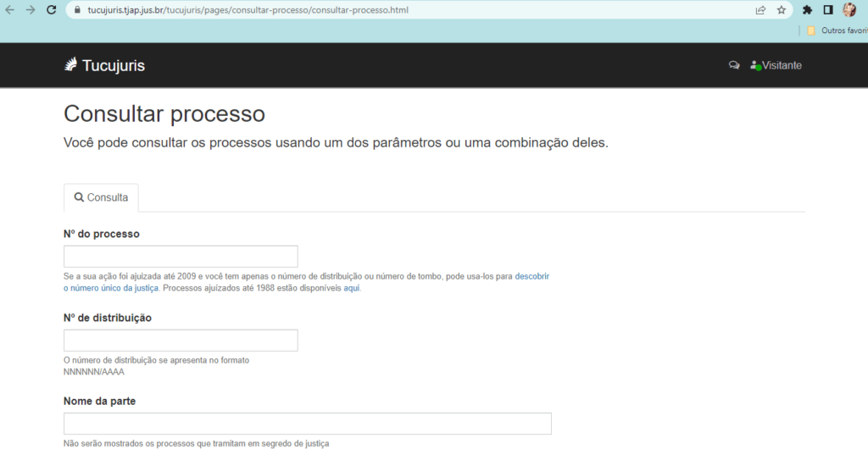The width and height of the screenshot is (868, 449).
Task: Click the subtitle about parâmetros ou combinação
Action: pyautogui.click(x=336, y=142)
